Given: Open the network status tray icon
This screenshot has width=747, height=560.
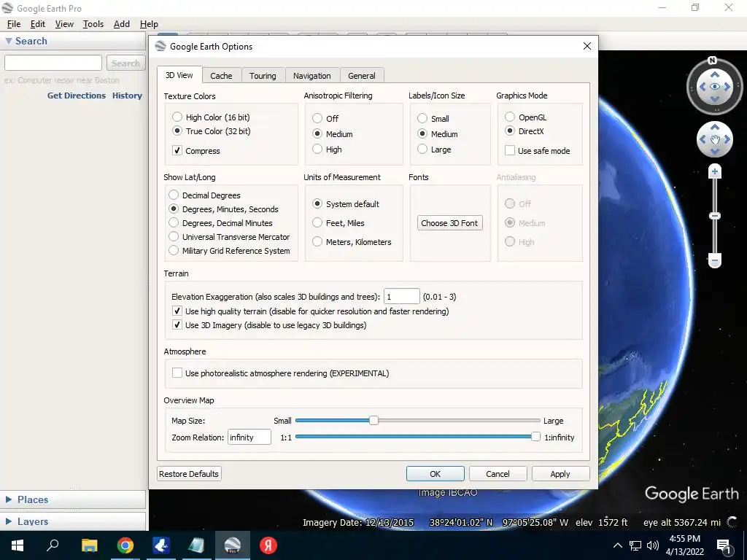Looking at the screenshot, I should (635, 545).
